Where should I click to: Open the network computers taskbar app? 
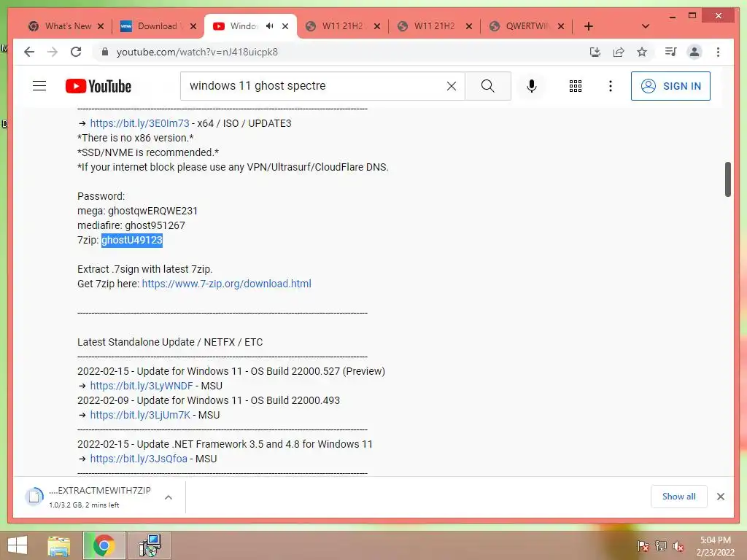150,545
